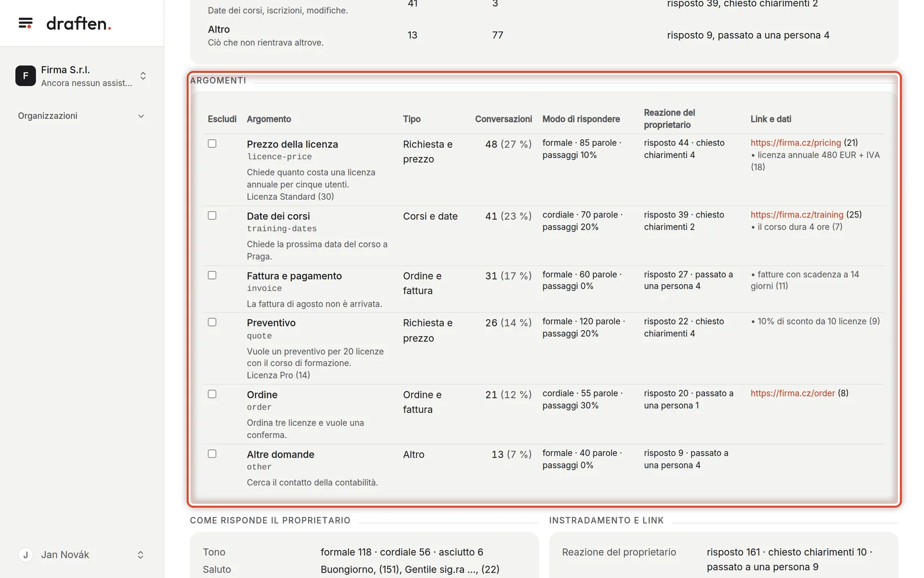Check exclude box for Fattura e pagamento
This screenshot has height=578, width=924.
tap(212, 275)
